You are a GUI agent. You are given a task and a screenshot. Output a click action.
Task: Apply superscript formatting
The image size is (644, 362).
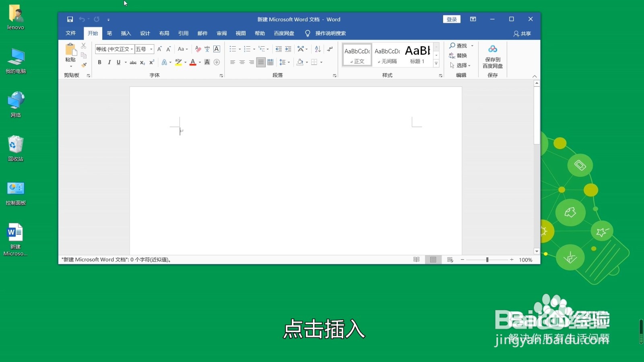point(152,62)
